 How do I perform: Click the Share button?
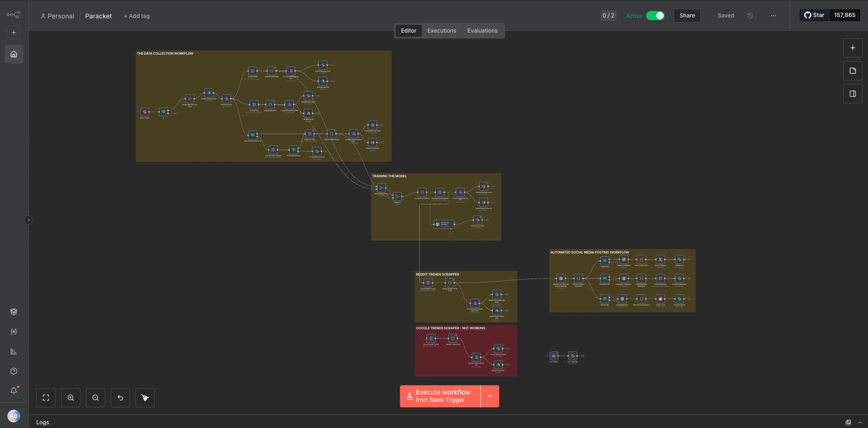tap(687, 16)
